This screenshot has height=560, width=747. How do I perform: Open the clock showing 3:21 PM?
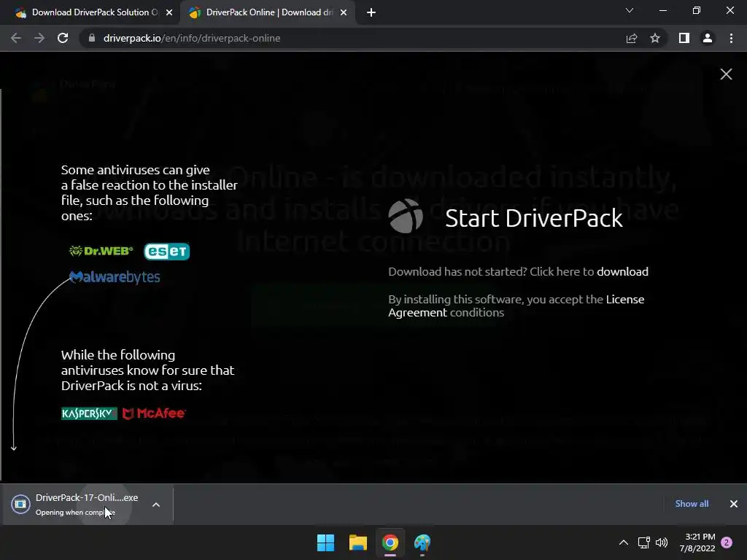point(697,542)
